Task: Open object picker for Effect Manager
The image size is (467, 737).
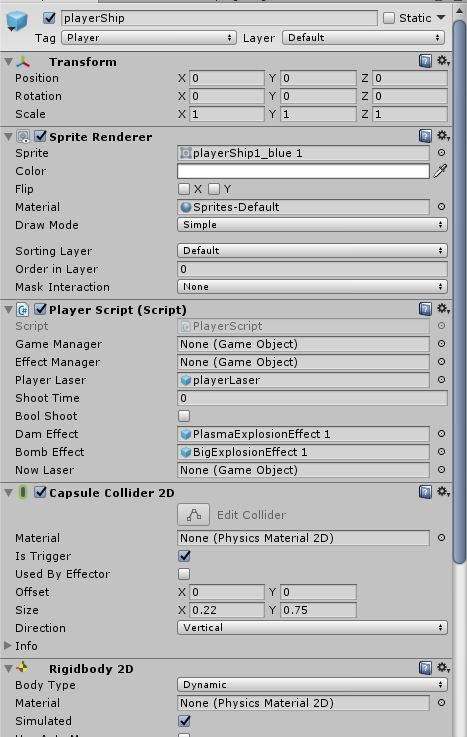Action: (x=441, y=362)
